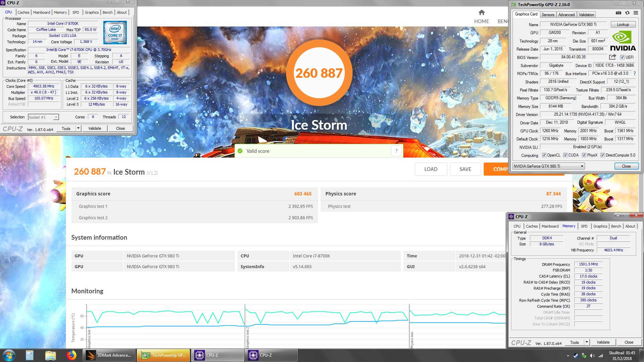644x362 pixels.
Task: Click the Core Speed value 4903.58 MHz
Action: click(44, 86)
